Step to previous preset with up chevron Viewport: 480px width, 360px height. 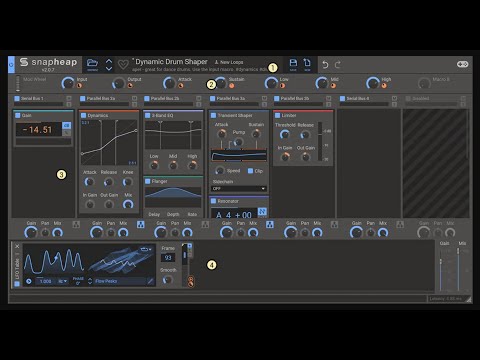coord(109,61)
